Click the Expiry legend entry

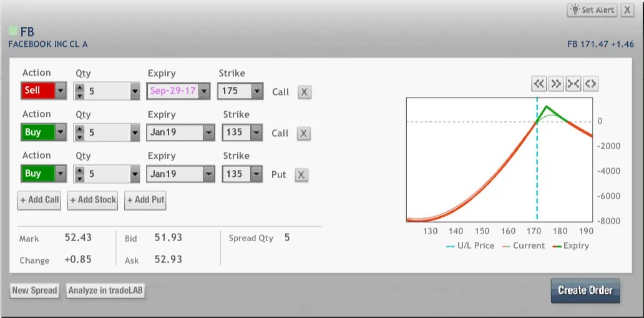pos(571,246)
